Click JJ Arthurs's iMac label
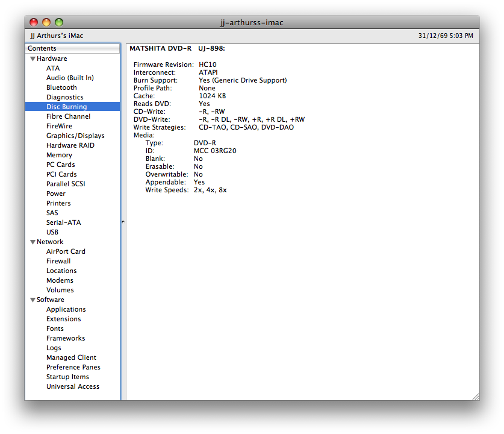This screenshot has height=434, width=504. [57, 36]
